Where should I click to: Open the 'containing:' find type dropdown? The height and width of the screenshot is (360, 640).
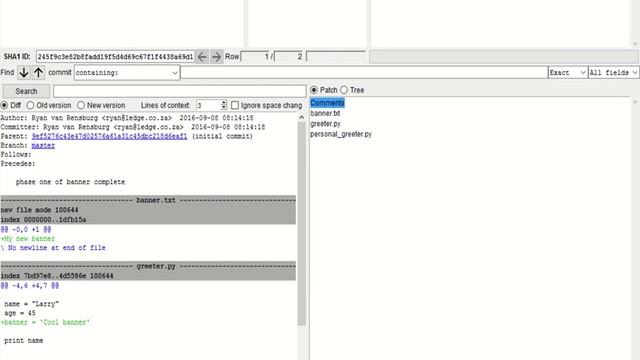(x=127, y=73)
